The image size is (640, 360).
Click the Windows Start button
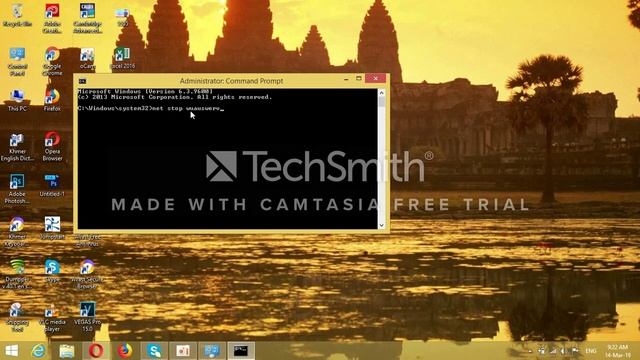point(11,351)
